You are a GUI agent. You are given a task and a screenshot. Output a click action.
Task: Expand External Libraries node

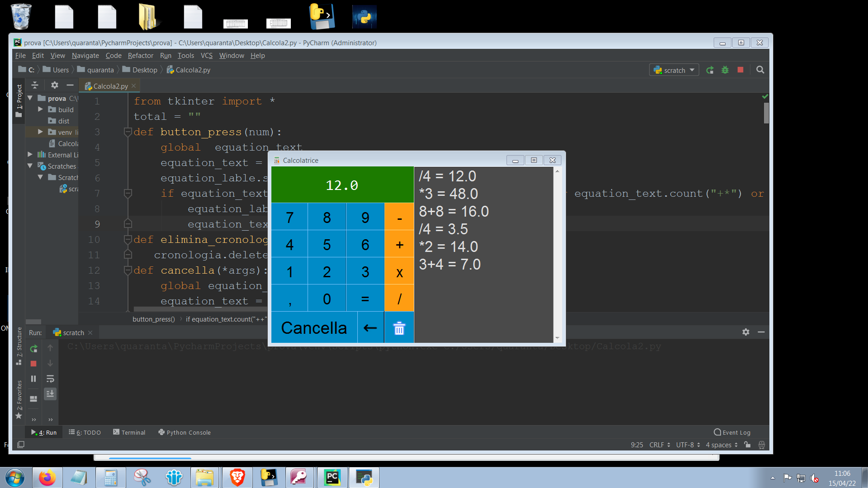tap(30, 155)
